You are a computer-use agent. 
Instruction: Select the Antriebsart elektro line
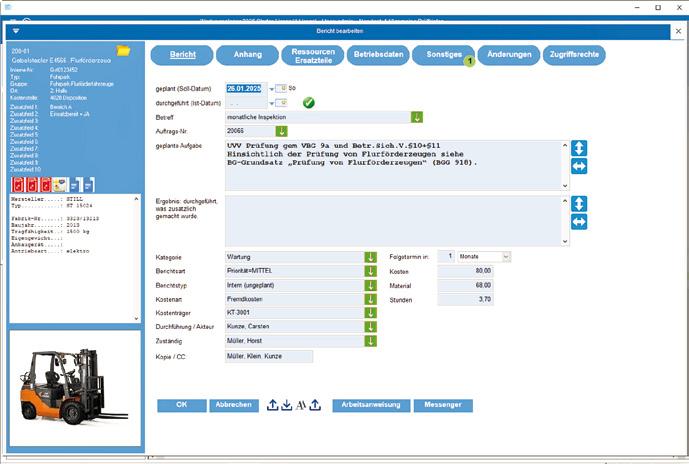pos(50,251)
